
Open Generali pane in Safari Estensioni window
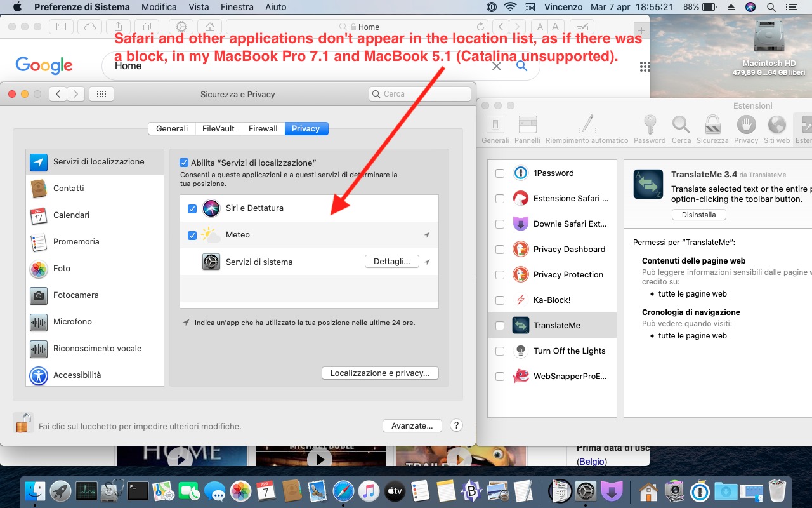[x=495, y=130]
